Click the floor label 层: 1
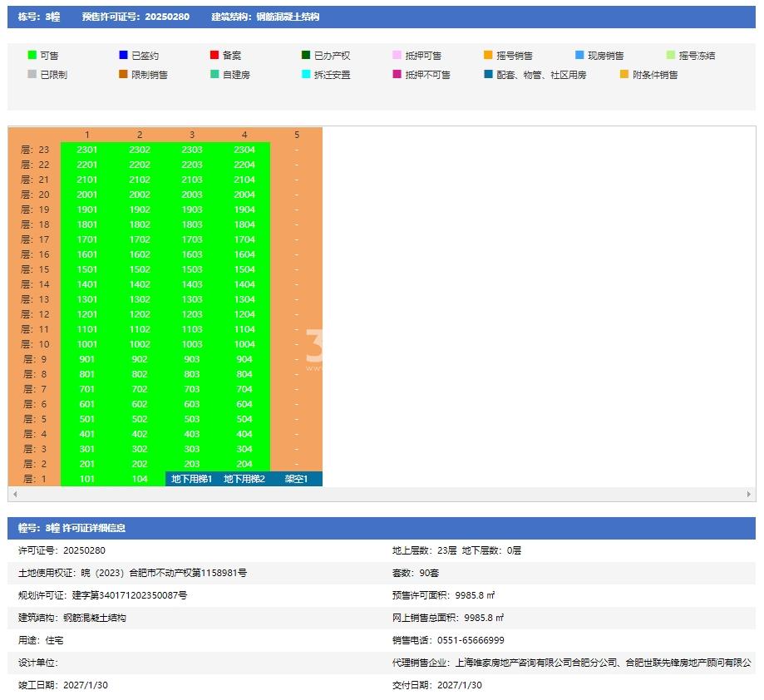 35,479
